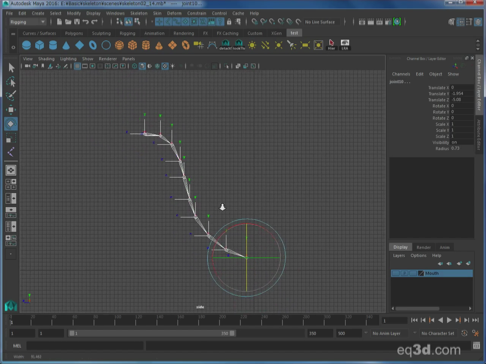Viewport: 486px width, 364px height.
Task: Open the Skeleton menu
Action: (x=139, y=13)
